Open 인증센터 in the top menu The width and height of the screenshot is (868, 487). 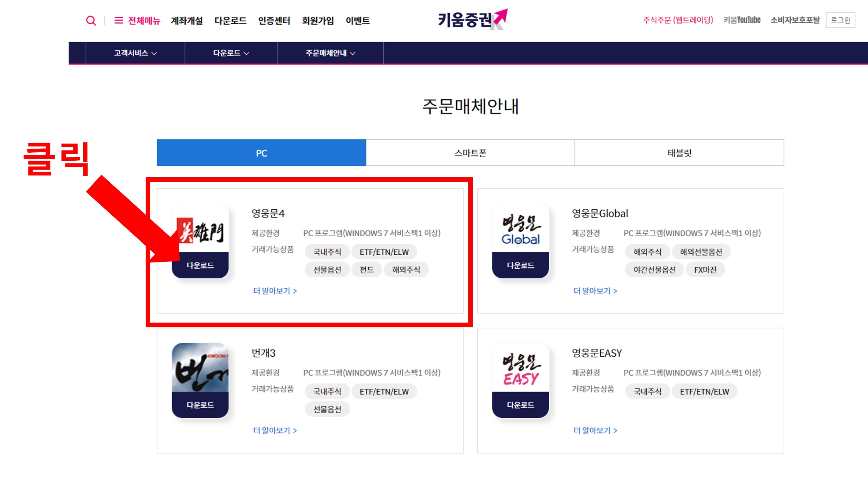274,20
